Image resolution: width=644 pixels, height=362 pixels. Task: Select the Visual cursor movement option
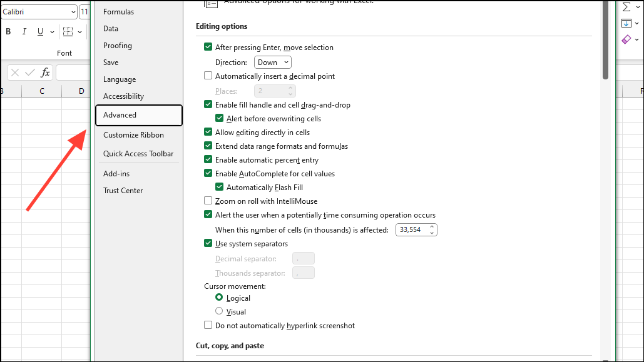click(220, 311)
